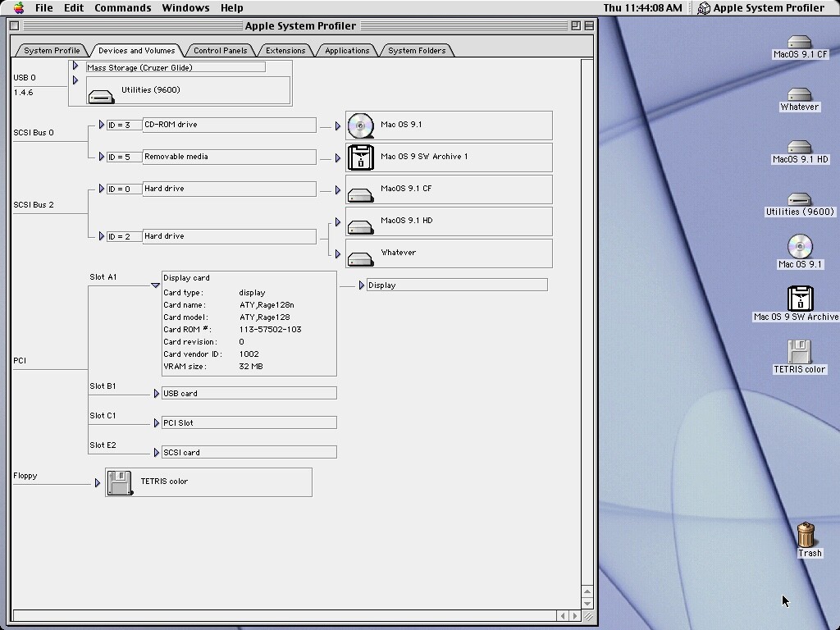The image size is (840, 630).
Task: Click the vertical scrollbar down arrow
Action: [x=587, y=603]
